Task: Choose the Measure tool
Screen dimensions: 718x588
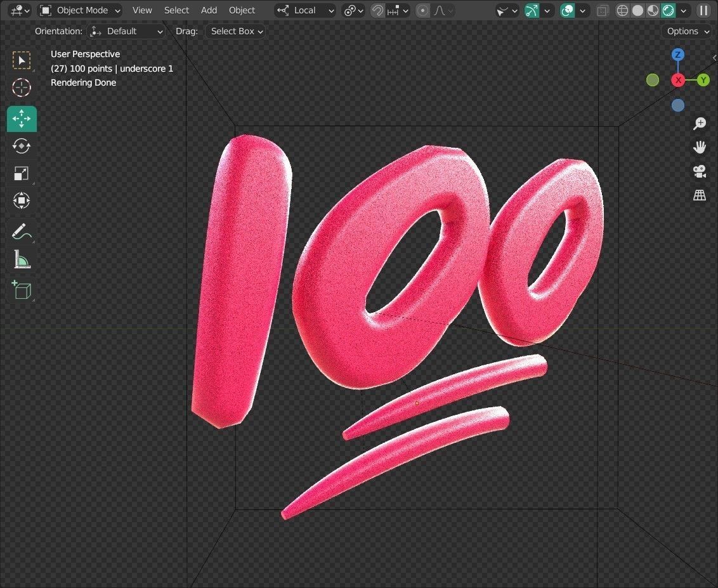Action: click(x=22, y=259)
